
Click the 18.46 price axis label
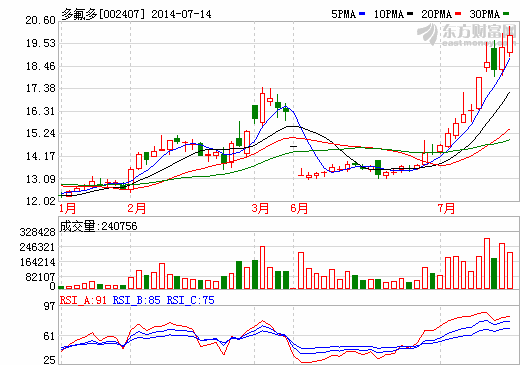[x=40, y=66]
